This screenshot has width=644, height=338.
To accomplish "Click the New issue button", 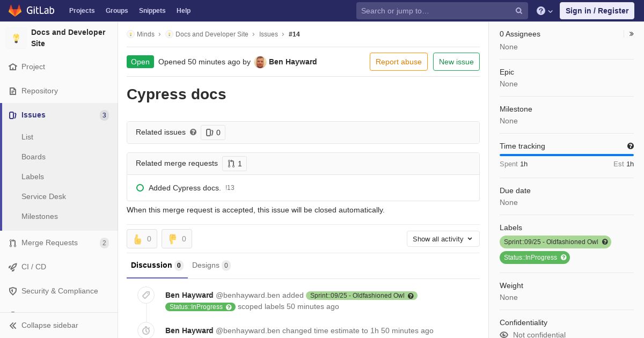I will (456, 62).
